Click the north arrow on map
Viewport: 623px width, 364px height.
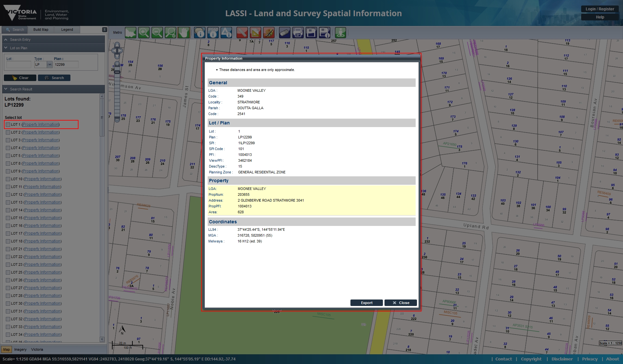coord(122,330)
